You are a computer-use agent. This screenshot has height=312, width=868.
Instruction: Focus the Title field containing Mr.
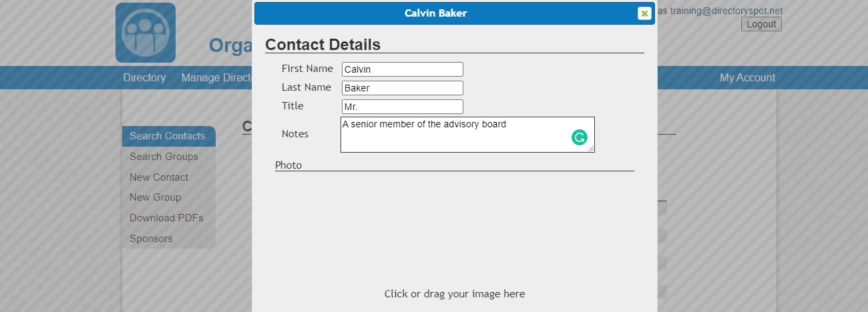402,107
